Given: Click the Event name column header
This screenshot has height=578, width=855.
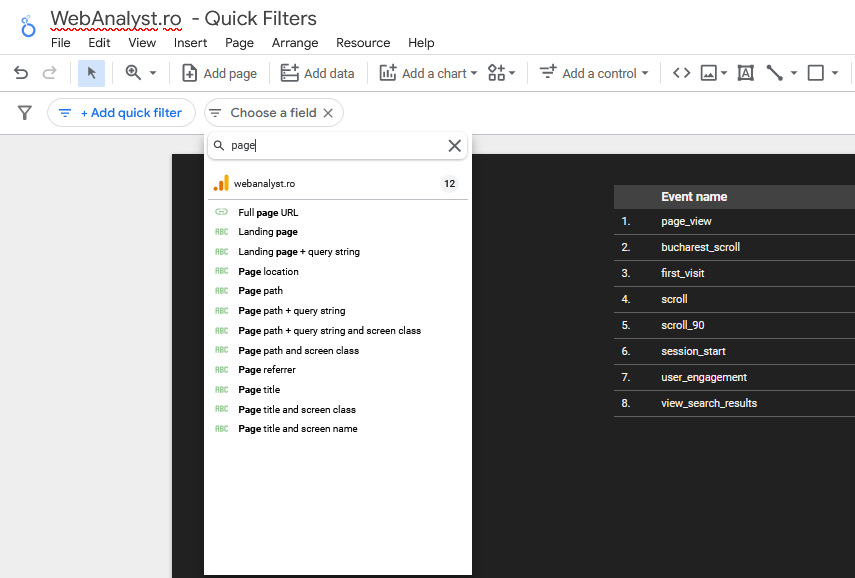Looking at the screenshot, I should tap(694, 197).
